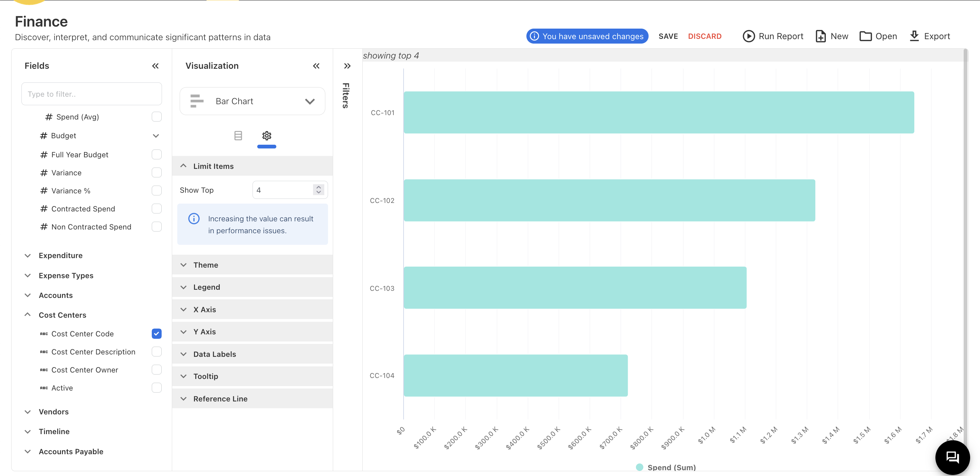Click the SAVE button
This screenshot has width=980, height=476.
click(x=668, y=36)
